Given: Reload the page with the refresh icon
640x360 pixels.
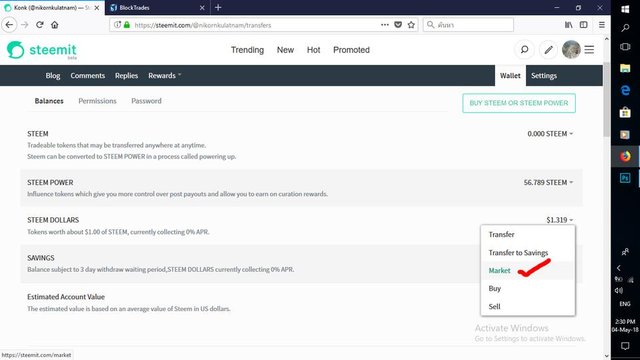Looking at the screenshot, I should 40,25.
